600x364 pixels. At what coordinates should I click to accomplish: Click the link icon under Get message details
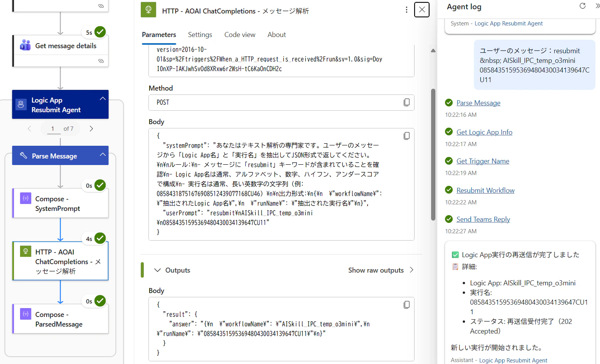(101, 61)
